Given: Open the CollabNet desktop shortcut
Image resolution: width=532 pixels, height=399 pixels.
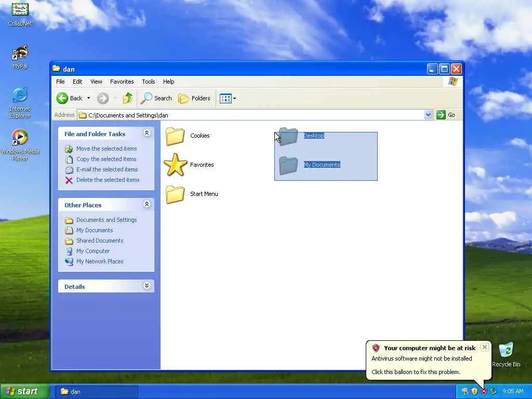Looking at the screenshot, I should click(20, 14).
